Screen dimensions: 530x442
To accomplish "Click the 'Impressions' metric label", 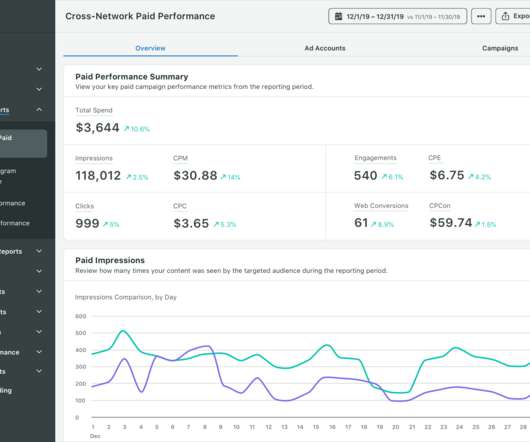I will click(x=94, y=158).
